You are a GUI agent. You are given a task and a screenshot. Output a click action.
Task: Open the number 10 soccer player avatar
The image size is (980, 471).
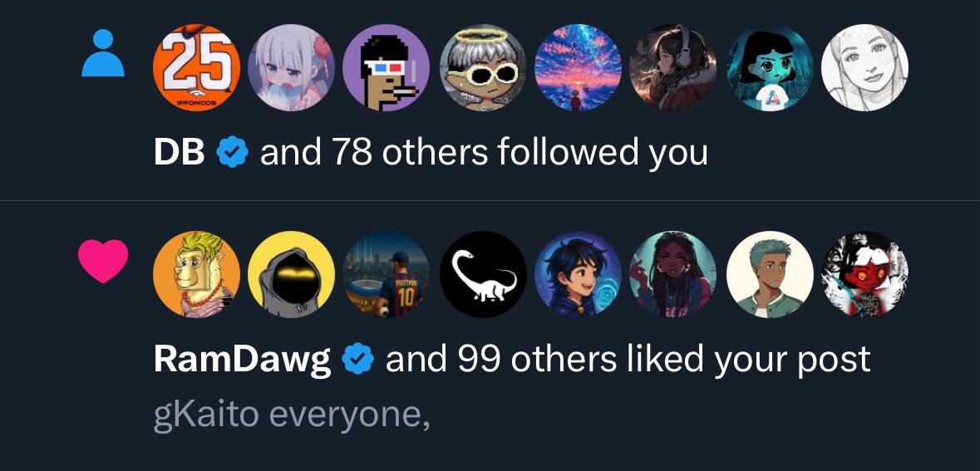[x=387, y=274]
